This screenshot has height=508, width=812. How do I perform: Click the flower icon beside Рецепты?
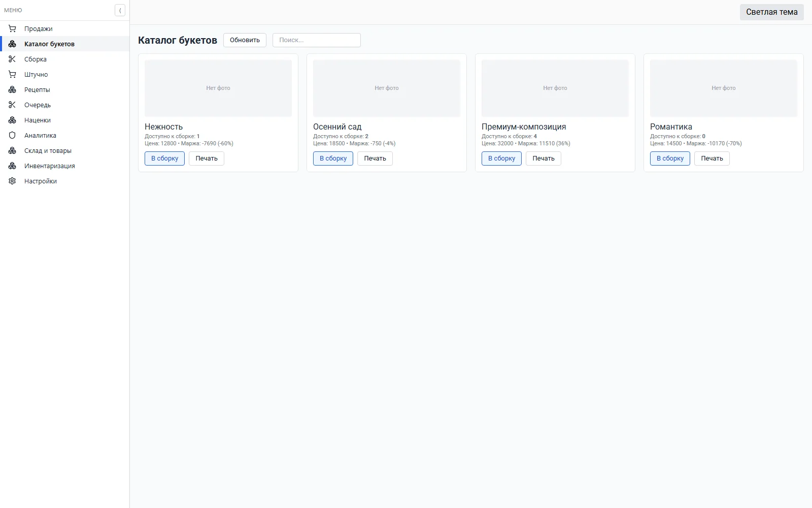point(12,89)
